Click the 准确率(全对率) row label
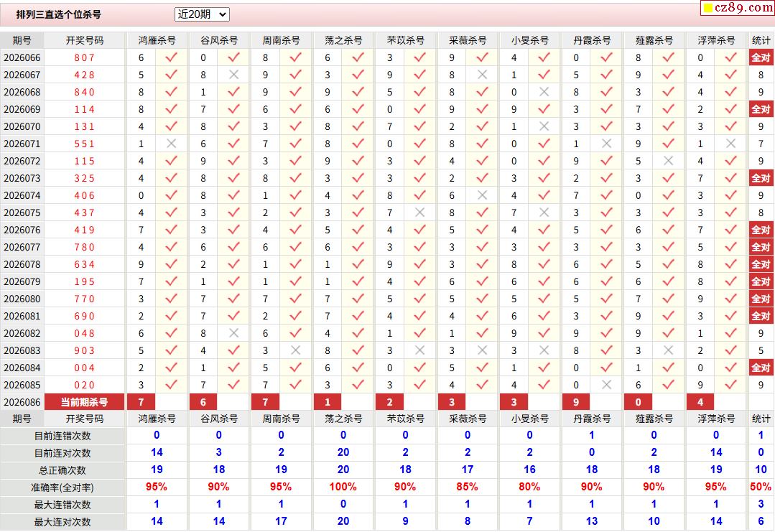This screenshot has width=775, height=532. point(63,487)
